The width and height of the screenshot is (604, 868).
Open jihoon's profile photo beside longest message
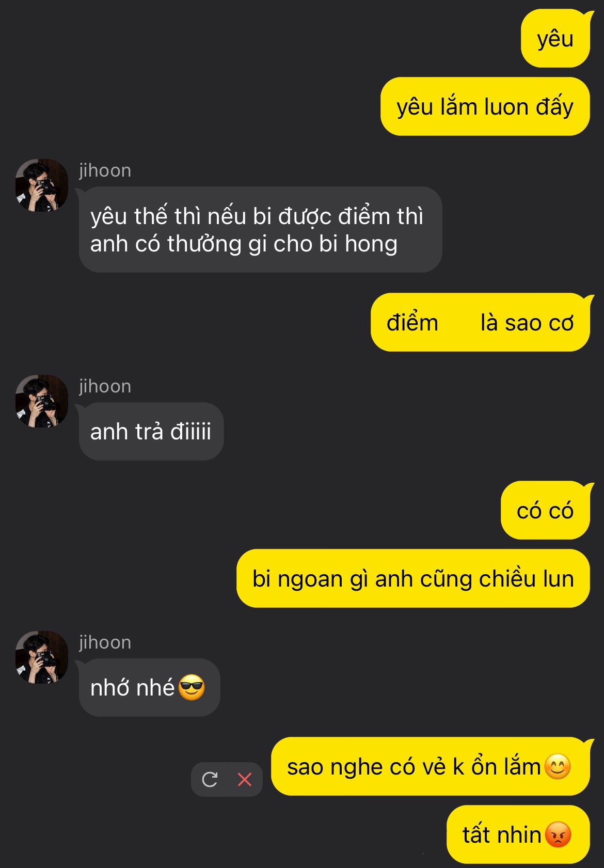[42, 185]
